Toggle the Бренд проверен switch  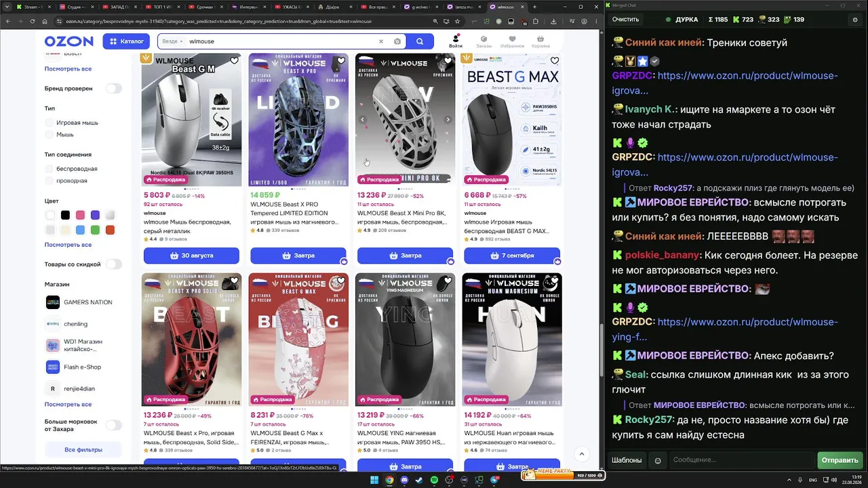pyautogui.click(x=114, y=88)
